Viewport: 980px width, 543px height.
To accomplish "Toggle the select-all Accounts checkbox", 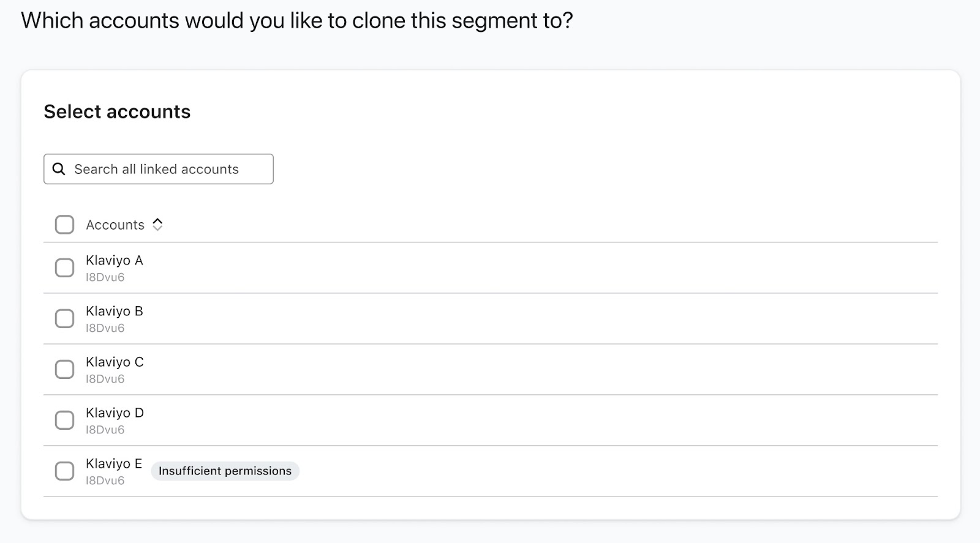I will pos(64,225).
